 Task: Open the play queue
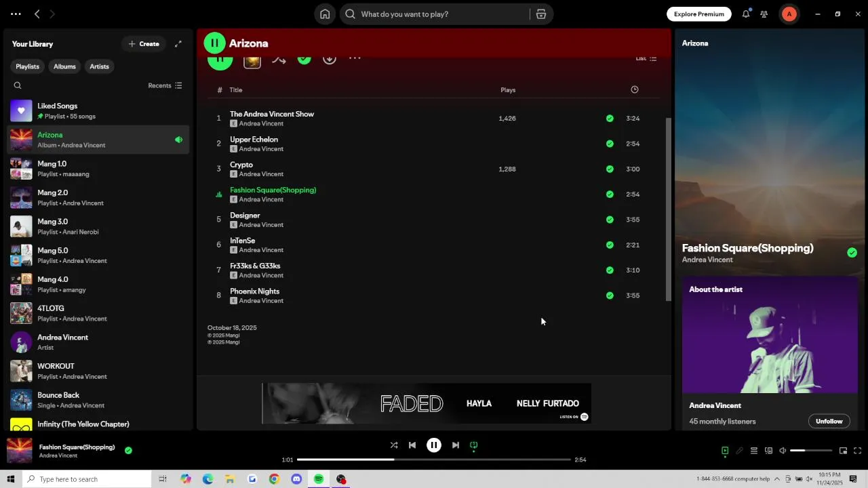[754, 451]
